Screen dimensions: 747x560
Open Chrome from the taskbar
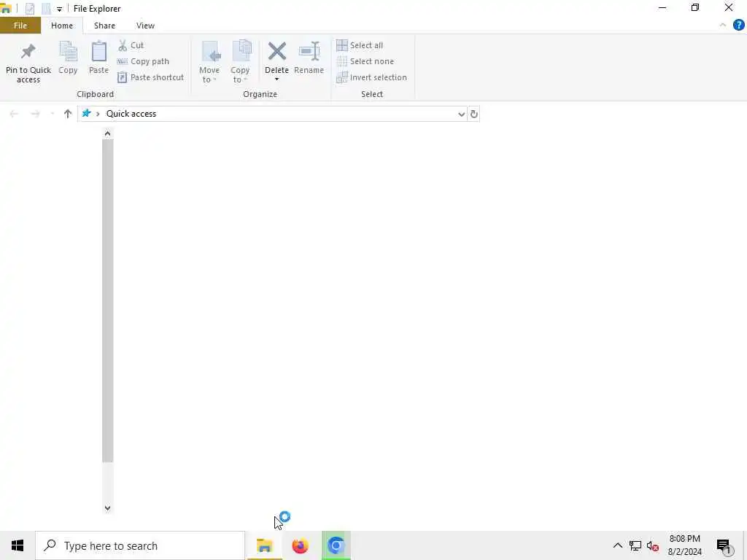click(x=336, y=545)
